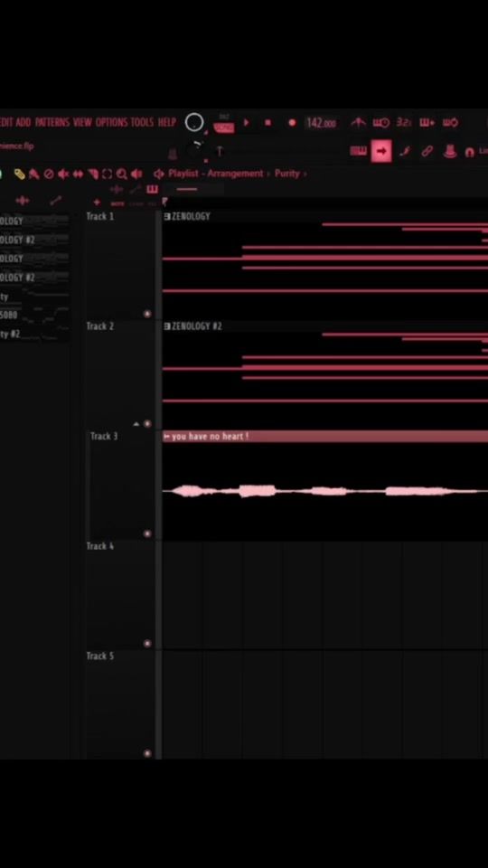488x868 pixels.
Task: Click the Track 1 header label
Action: (x=100, y=216)
